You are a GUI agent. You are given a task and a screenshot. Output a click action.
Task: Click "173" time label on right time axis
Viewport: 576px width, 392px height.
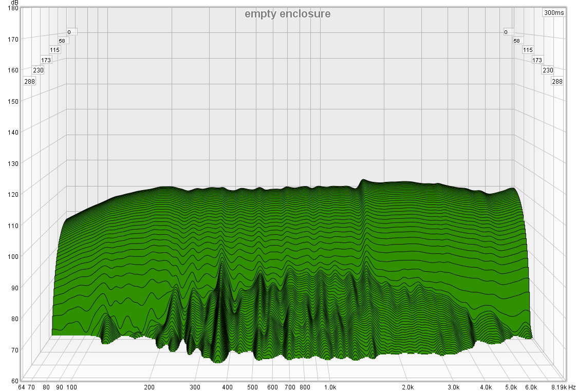537,60
